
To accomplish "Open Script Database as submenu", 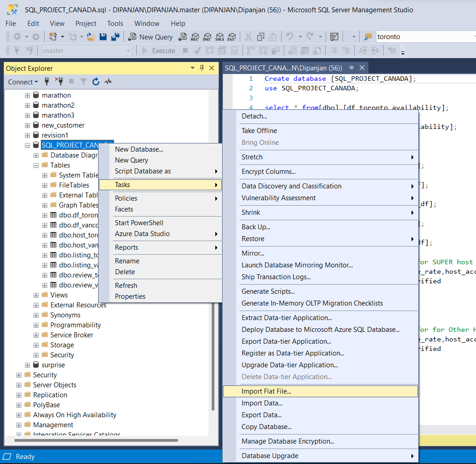I will 160,171.
